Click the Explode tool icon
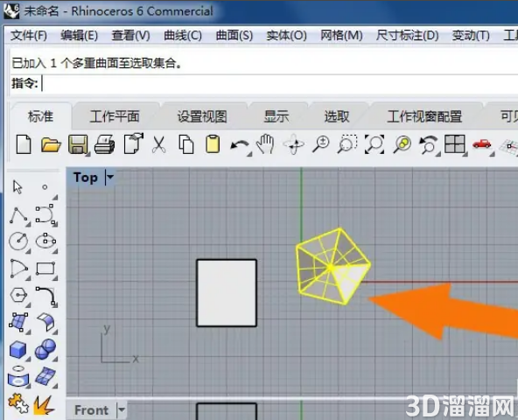 [x=45, y=404]
